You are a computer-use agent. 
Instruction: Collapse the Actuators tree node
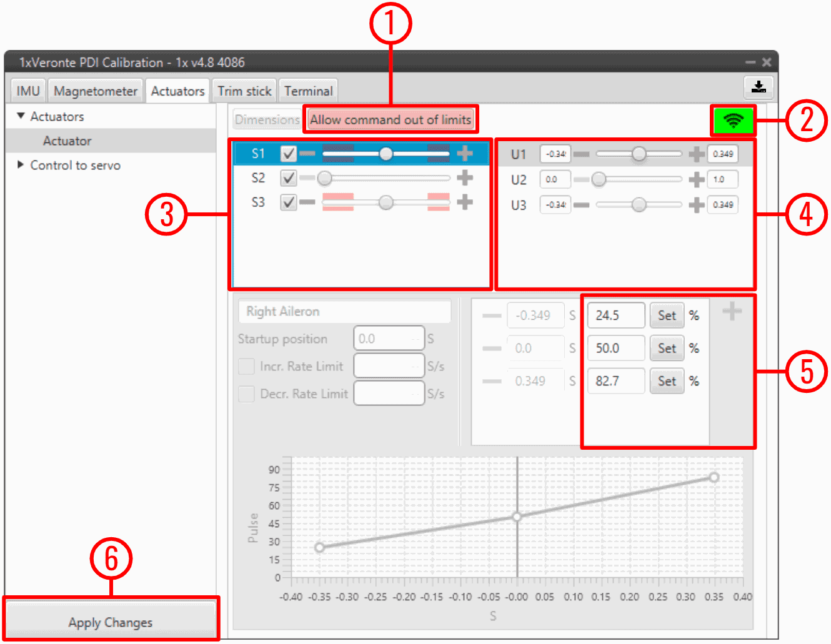21,116
